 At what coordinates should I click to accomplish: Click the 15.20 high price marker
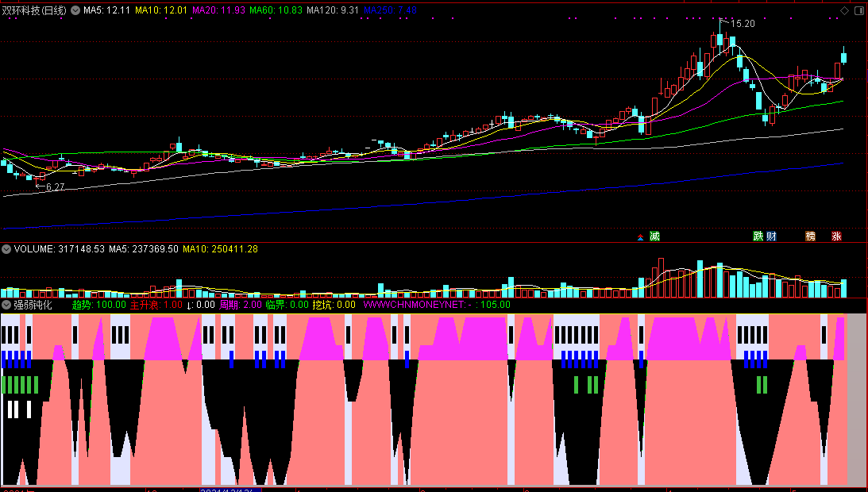(x=743, y=23)
